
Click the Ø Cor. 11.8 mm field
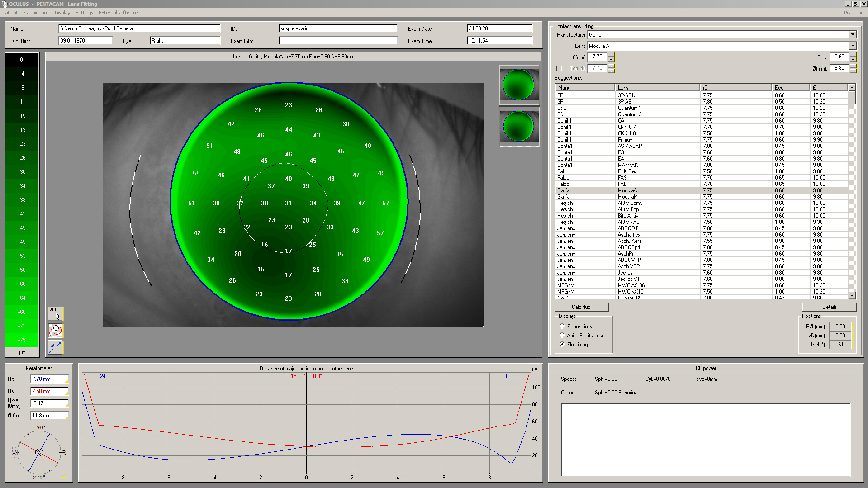point(50,416)
